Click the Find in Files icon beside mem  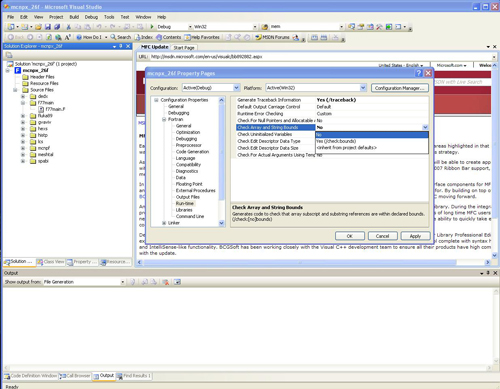[265, 27]
